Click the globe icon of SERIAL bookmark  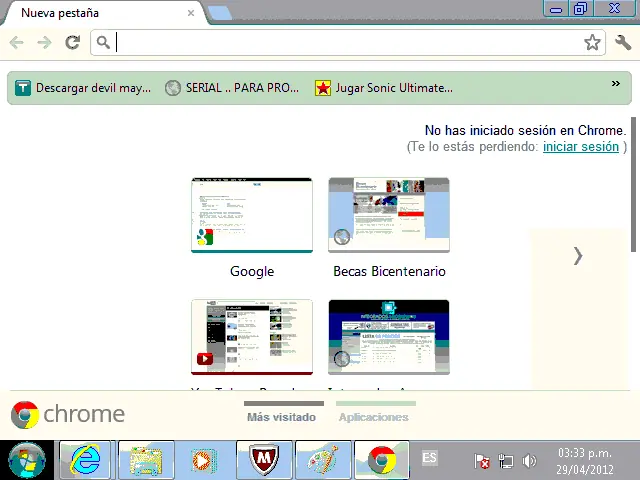point(173,88)
